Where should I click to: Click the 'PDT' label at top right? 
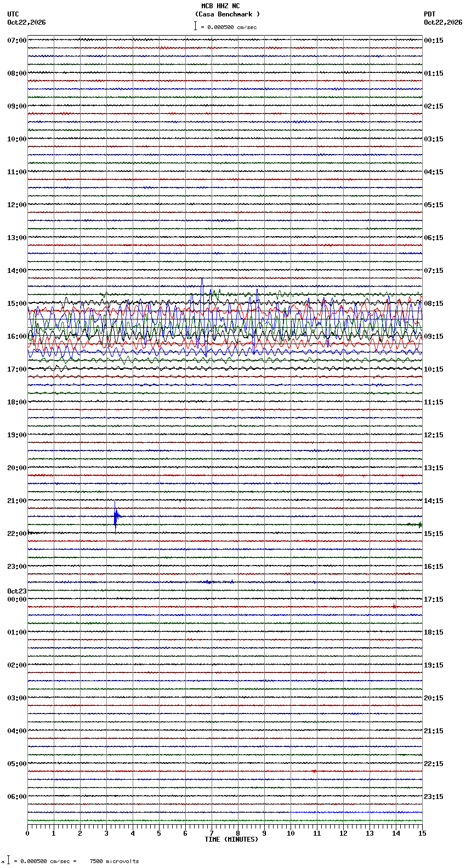tap(429, 14)
